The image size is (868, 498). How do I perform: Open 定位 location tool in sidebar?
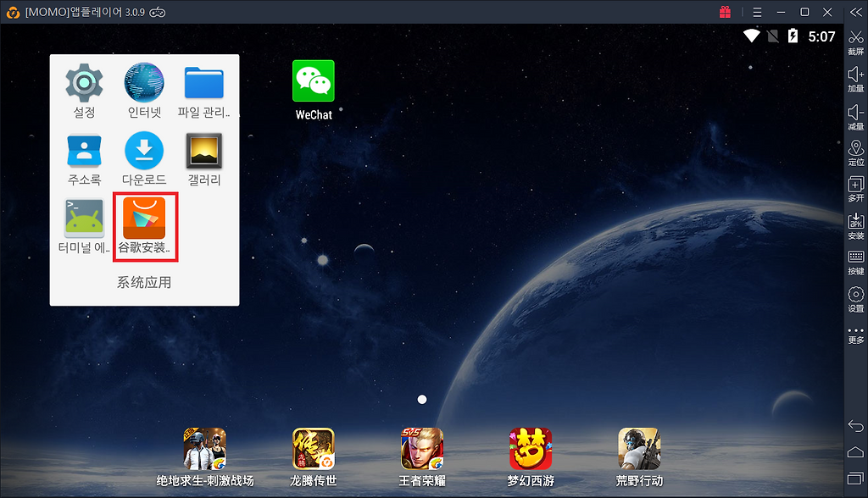[856, 152]
